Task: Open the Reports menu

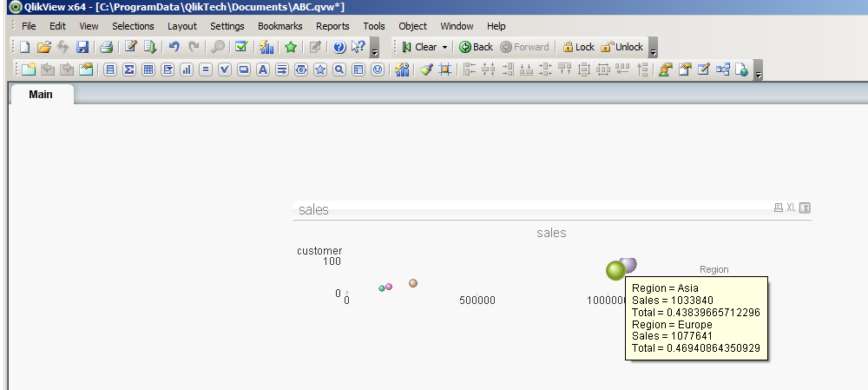Action: coord(332,26)
